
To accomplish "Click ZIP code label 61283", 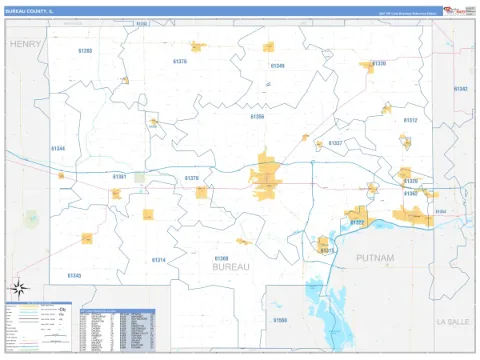I will (85, 51).
